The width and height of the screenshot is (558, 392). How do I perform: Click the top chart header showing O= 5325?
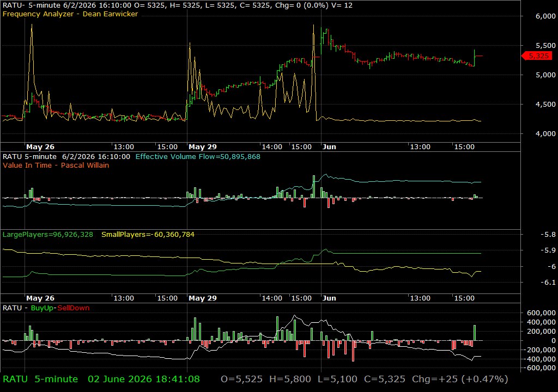point(178,5)
